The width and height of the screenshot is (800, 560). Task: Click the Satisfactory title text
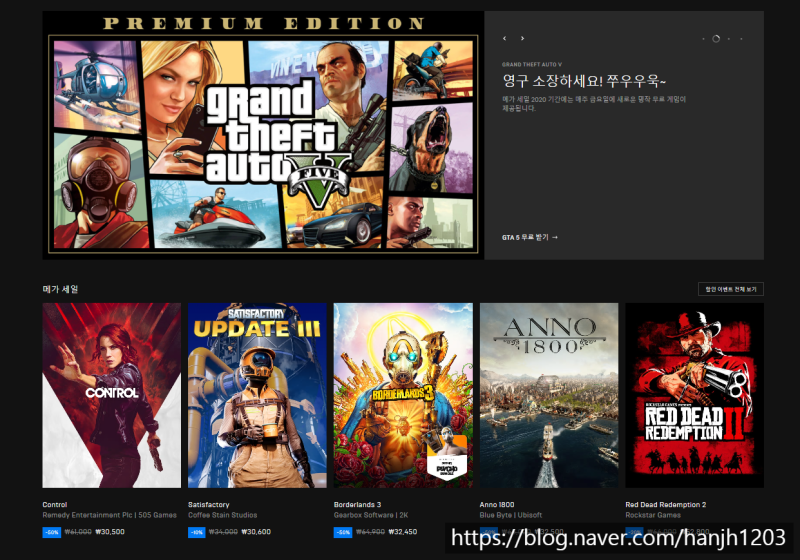pos(209,504)
